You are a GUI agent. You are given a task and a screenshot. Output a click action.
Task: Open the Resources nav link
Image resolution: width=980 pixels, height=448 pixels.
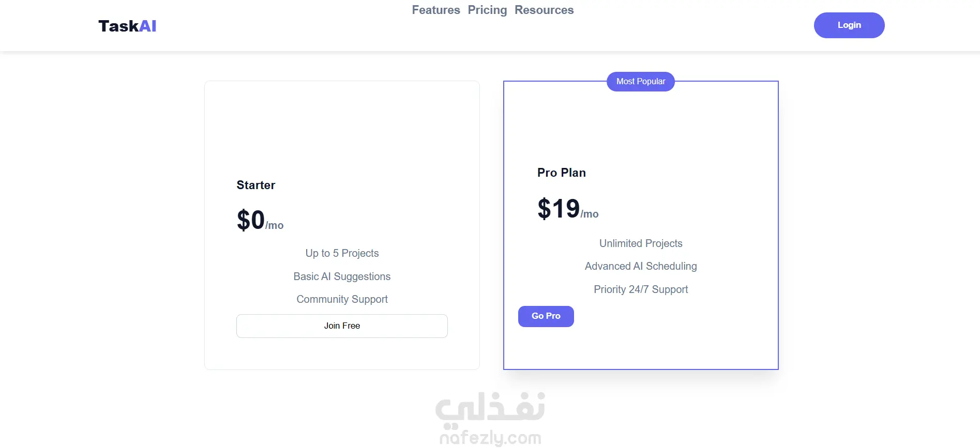point(544,10)
